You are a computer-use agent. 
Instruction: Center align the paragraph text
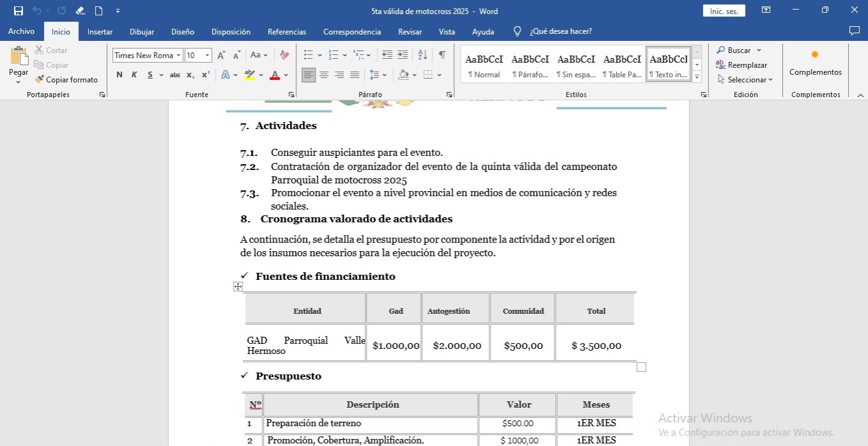pyautogui.click(x=324, y=75)
